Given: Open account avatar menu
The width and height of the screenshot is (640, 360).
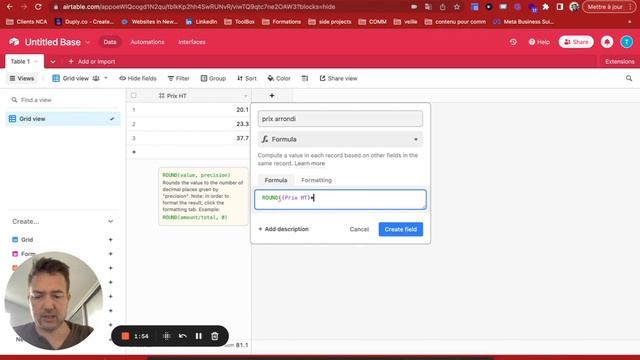Looking at the screenshot, I should coord(627,42).
